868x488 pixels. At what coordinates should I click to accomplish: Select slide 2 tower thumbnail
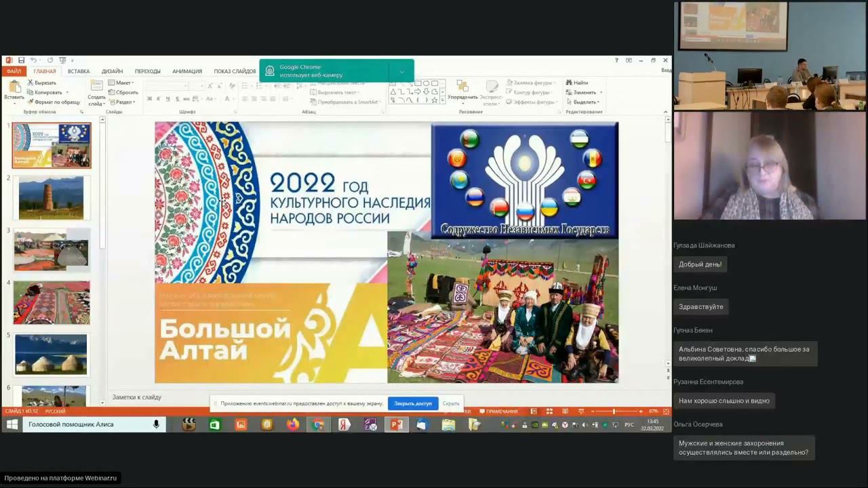[x=52, y=198]
